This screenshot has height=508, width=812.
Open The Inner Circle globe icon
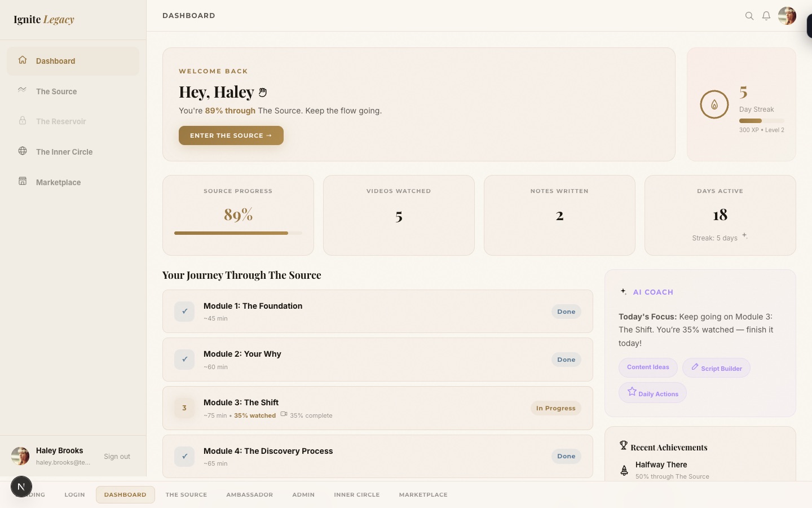pyautogui.click(x=22, y=151)
